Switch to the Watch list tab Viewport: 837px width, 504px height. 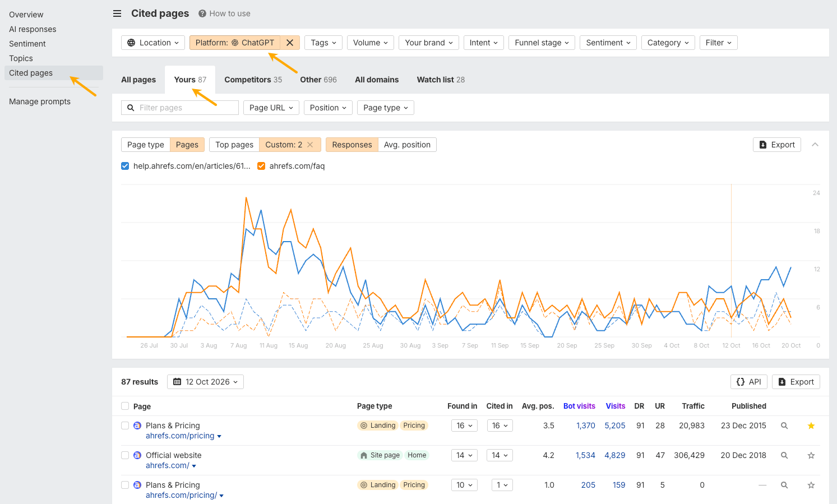[x=441, y=80]
